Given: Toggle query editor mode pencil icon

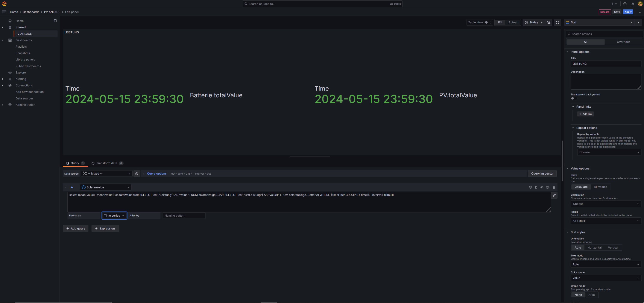Looking at the screenshot, I should click(554, 195).
